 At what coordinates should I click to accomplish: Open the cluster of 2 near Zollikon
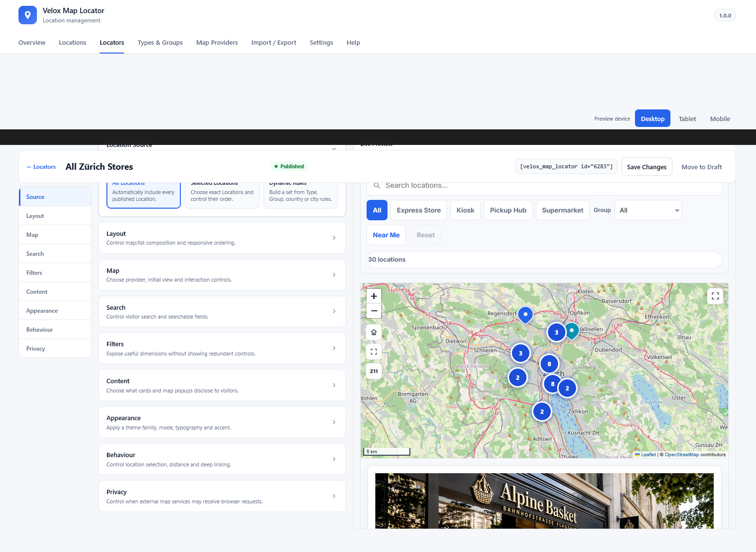(x=567, y=389)
